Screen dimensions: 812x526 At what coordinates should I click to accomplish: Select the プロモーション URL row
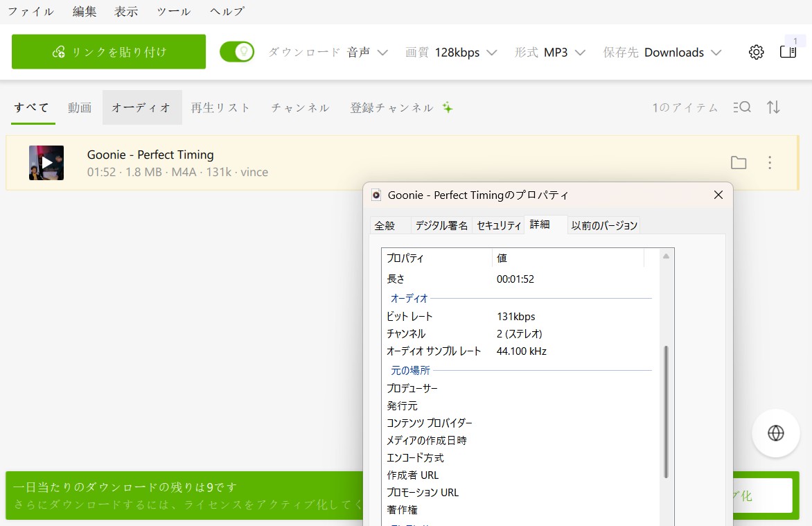518,492
